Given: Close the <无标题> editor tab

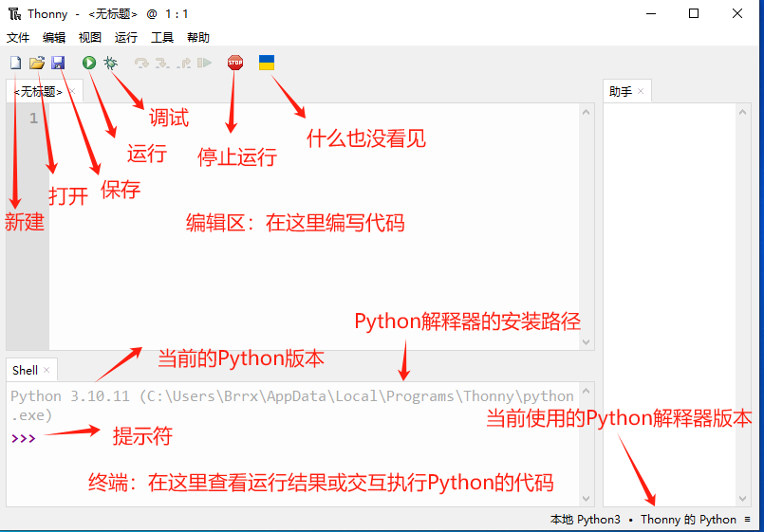Looking at the screenshot, I should coord(72,91).
